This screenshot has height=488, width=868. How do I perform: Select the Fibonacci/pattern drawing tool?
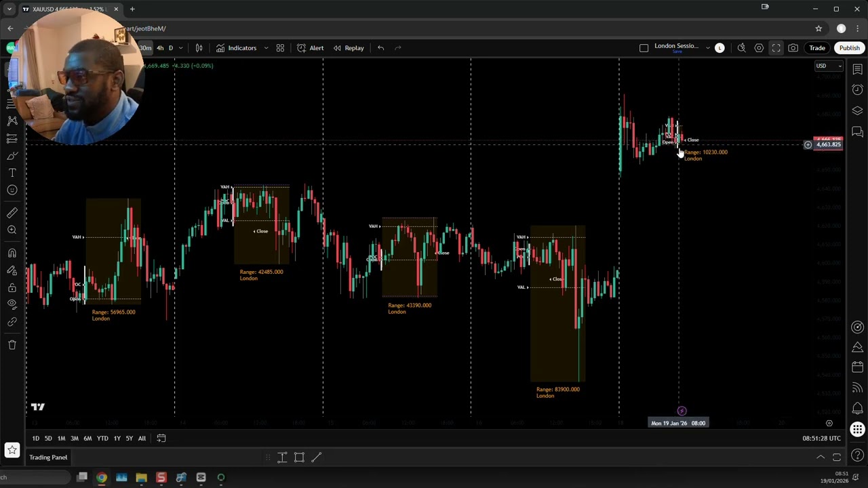12,121
